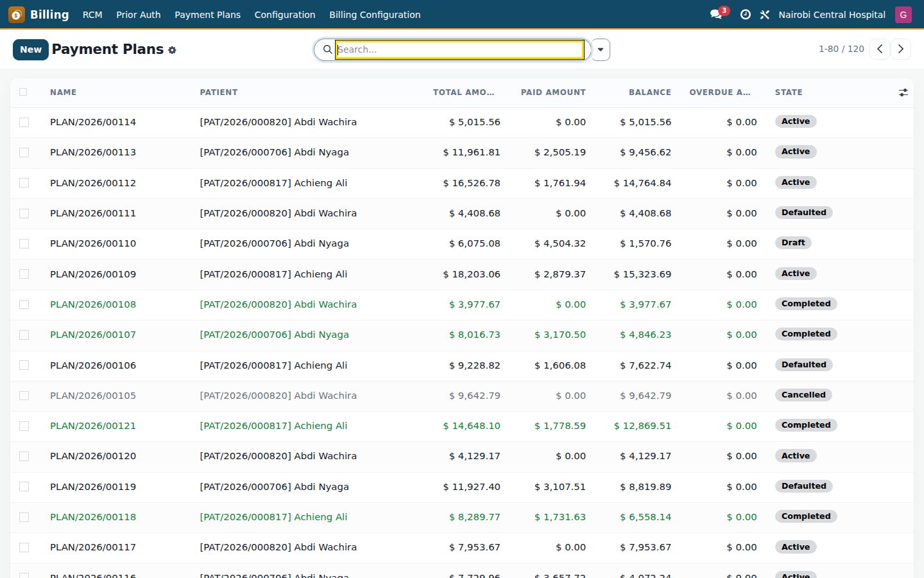The width and height of the screenshot is (924, 578).
Task: Check the PLAN/2026/00107 row checkbox
Action: click(x=24, y=335)
